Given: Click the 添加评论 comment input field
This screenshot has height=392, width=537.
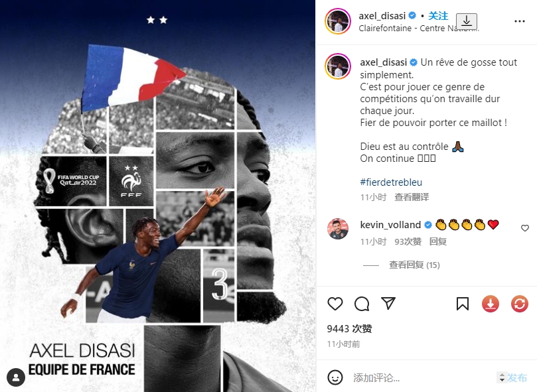Looking at the screenshot, I should (423, 377).
